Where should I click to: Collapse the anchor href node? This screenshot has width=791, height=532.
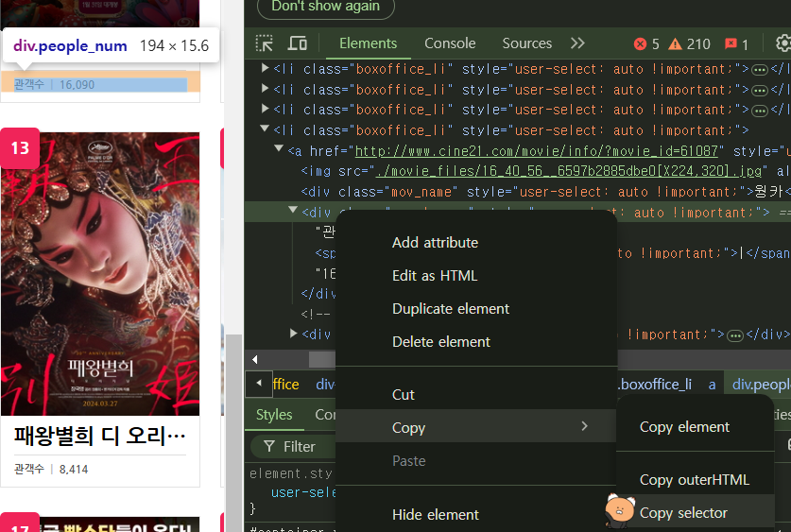pyautogui.click(x=279, y=149)
